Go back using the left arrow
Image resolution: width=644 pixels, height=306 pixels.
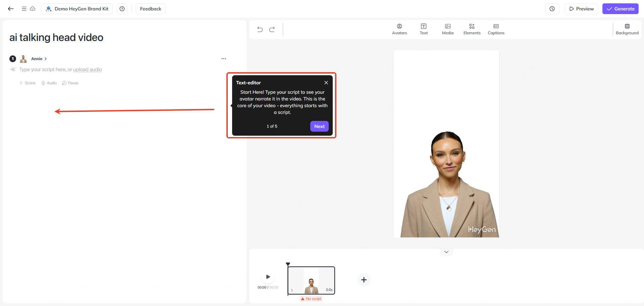pyautogui.click(x=11, y=9)
